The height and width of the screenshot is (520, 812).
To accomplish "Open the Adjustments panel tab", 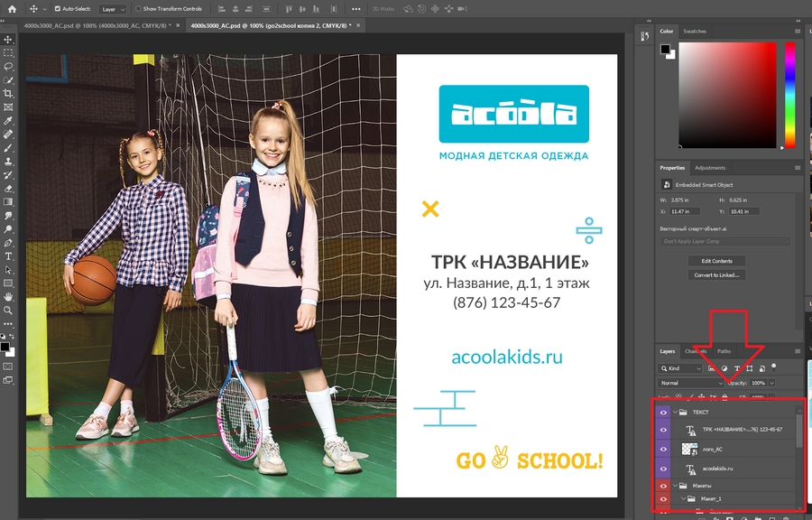I will coord(710,168).
